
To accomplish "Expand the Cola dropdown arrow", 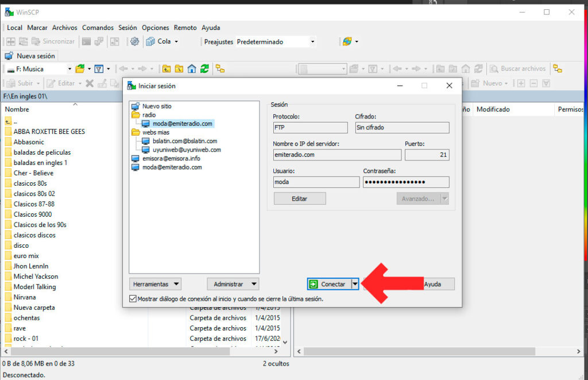I will pos(176,41).
